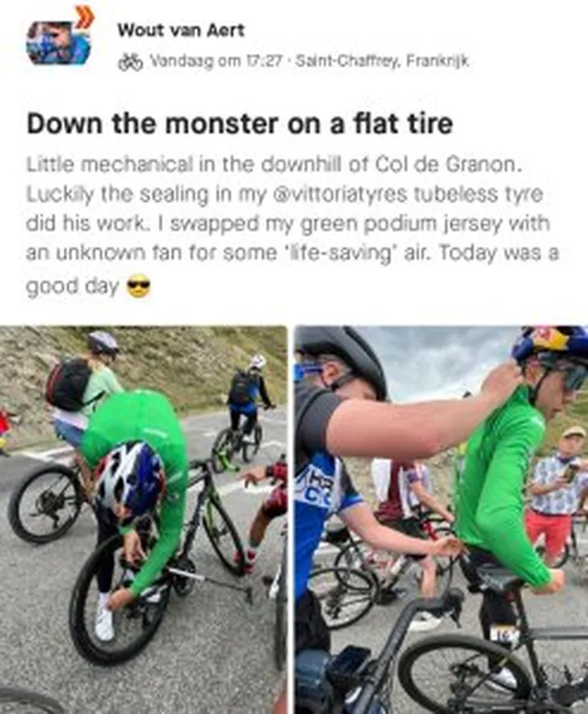Image resolution: width=588 pixels, height=714 pixels.
Task: Click the bicycle ride-type icon
Action: click(x=130, y=62)
